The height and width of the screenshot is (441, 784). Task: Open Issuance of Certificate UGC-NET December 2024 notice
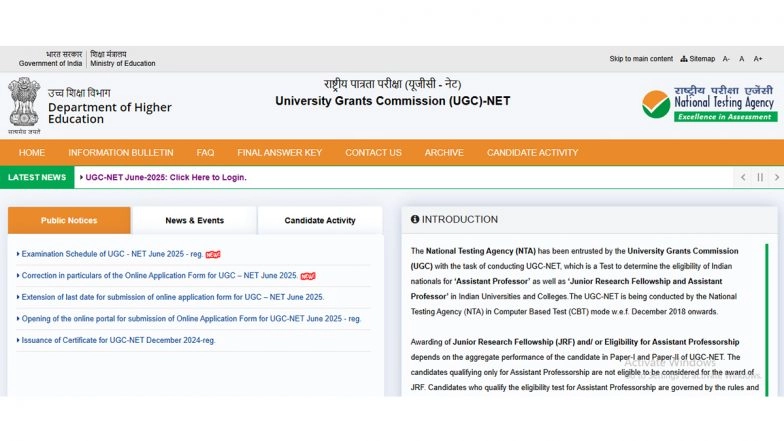click(x=118, y=340)
